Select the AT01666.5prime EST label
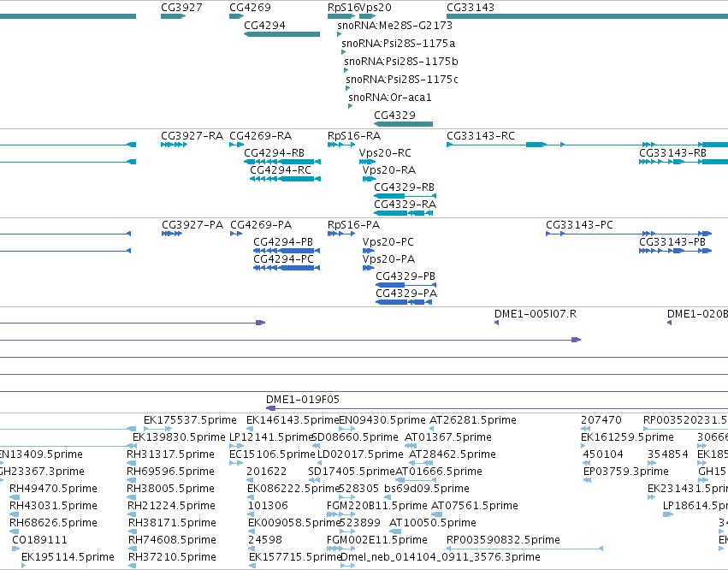This screenshot has width=728, height=570. point(439,472)
